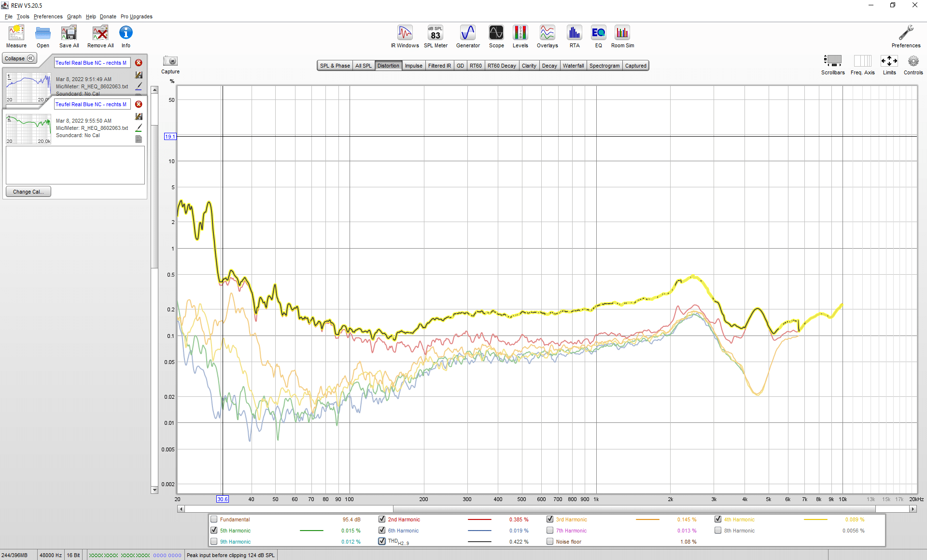Screen dimensions: 927x560
Task: Click the 2nd Harmonic red line swatch
Action: [479, 519]
